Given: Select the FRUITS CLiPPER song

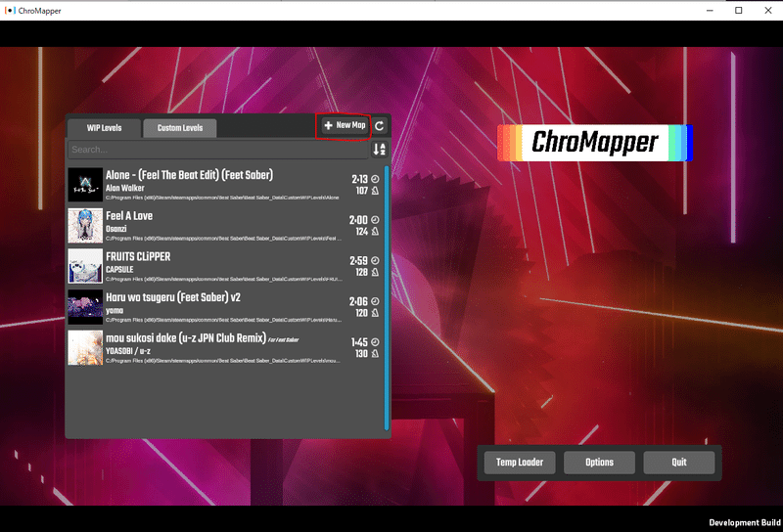Looking at the screenshot, I should [225, 266].
